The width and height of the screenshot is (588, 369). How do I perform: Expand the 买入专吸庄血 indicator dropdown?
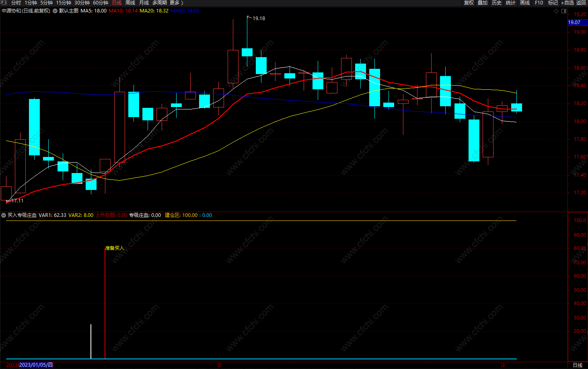click(x=4, y=215)
